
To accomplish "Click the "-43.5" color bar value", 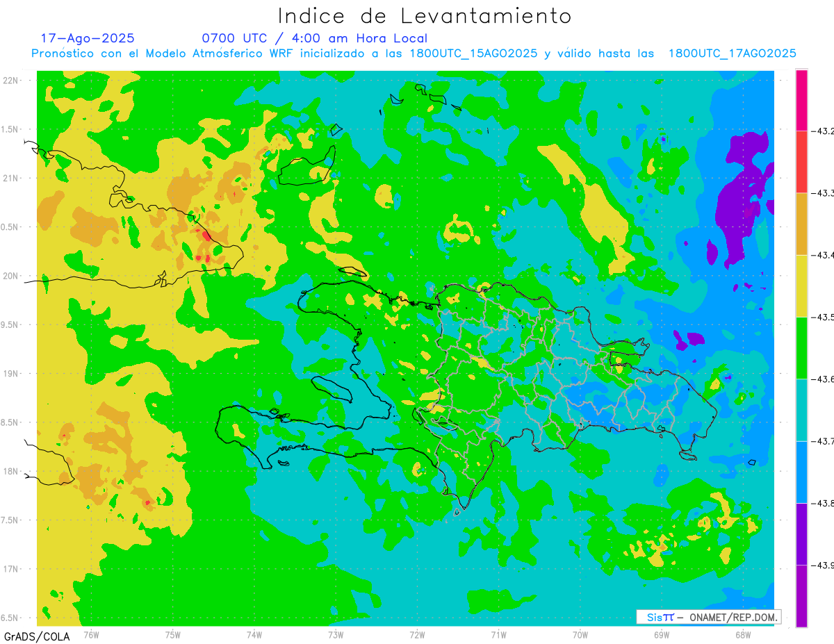I will tap(824, 317).
